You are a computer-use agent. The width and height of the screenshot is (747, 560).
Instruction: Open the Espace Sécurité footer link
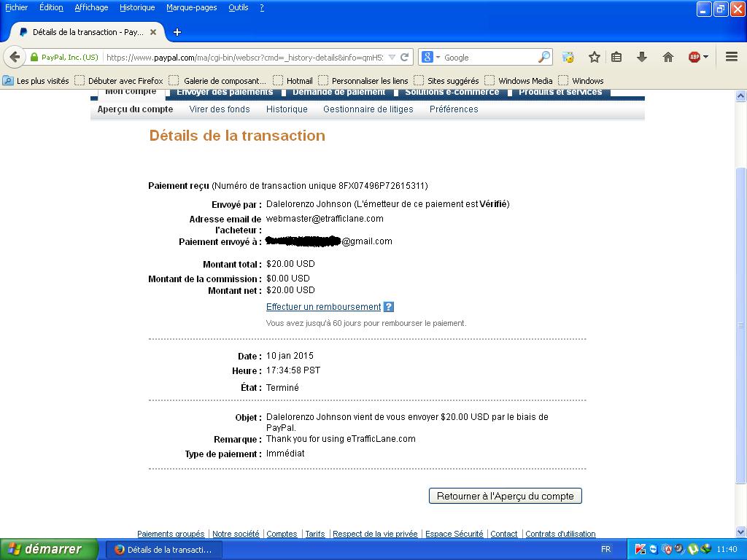tap(454, 534)
